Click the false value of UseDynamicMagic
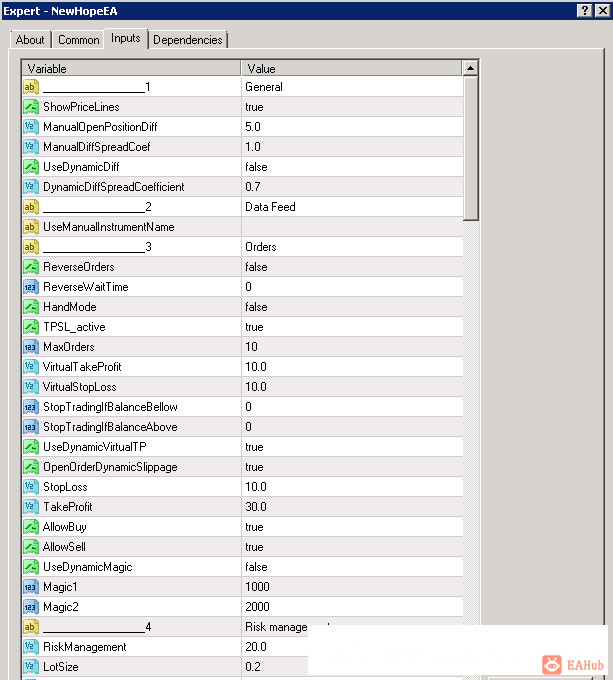Viewport: 613px width, 680px height. (x=256, y=566)
